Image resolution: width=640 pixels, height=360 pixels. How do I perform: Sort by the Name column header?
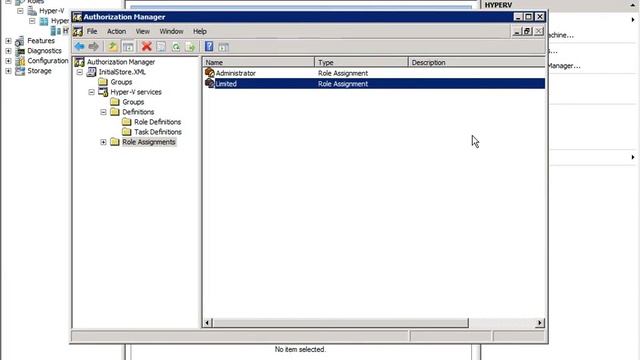(258, 62)
